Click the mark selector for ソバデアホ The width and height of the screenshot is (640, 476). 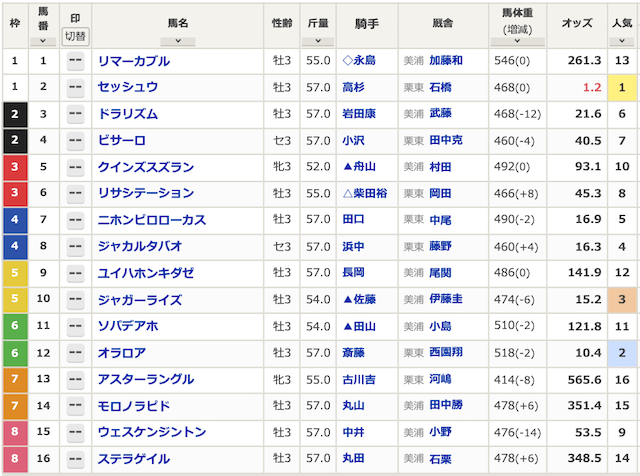tap(75, 326)
